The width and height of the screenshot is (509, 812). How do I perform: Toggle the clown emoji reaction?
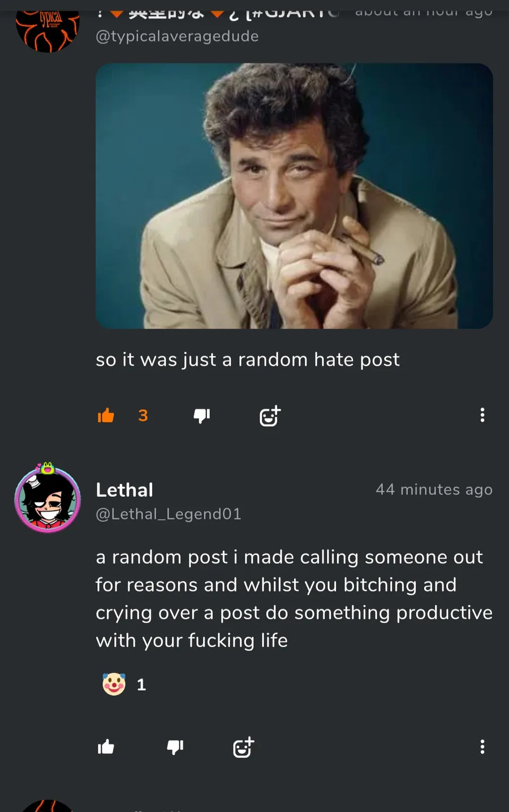click(114, 684)
